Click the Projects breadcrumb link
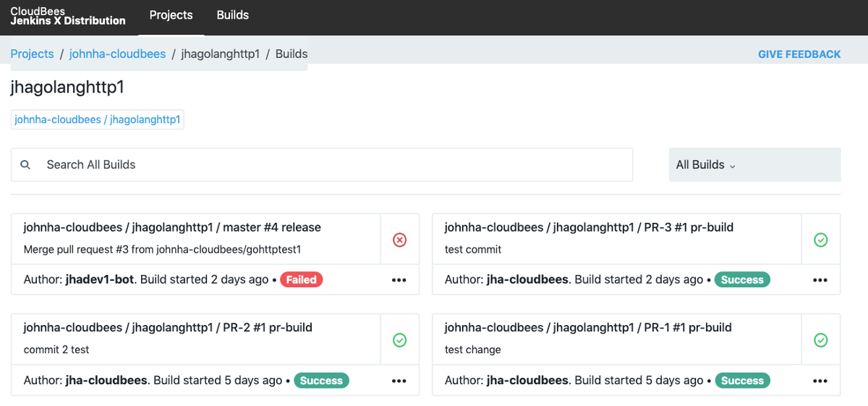The width and height of the screenshot is (868, 406). coord(32,54)
